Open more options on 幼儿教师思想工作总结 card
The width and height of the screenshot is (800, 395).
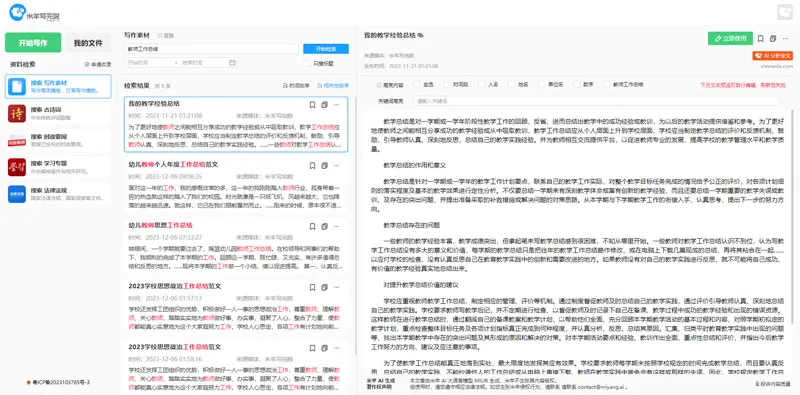pyautogui.click(x=336, y=226)
